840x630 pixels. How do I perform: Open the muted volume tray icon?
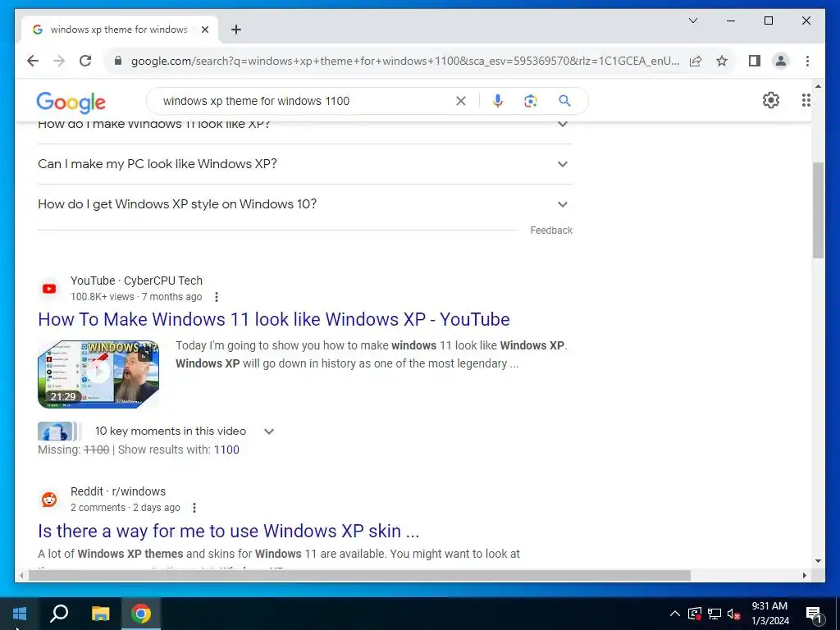(x=734, y=614)
